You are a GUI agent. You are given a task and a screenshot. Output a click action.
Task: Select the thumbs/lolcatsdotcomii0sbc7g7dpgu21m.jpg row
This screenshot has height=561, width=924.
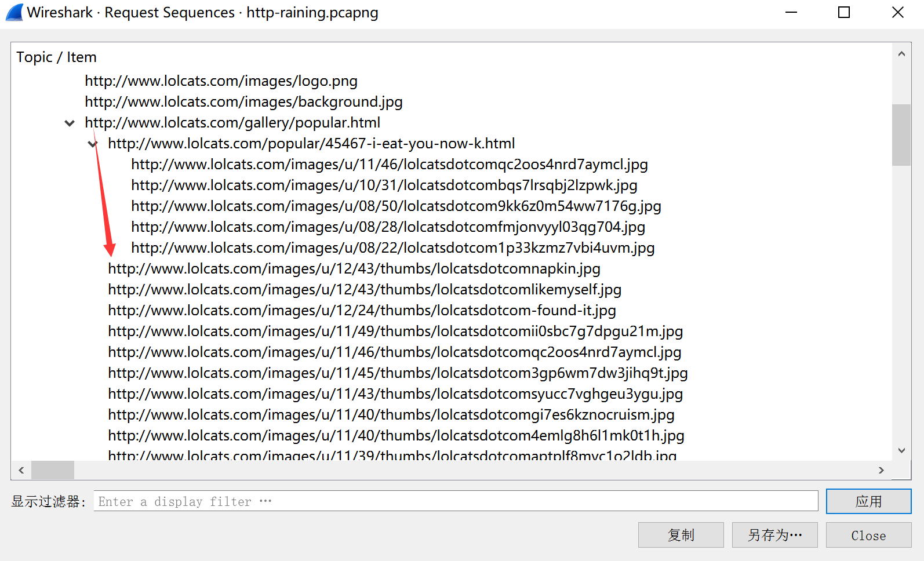pyautogui.click(x=395, y=331)
